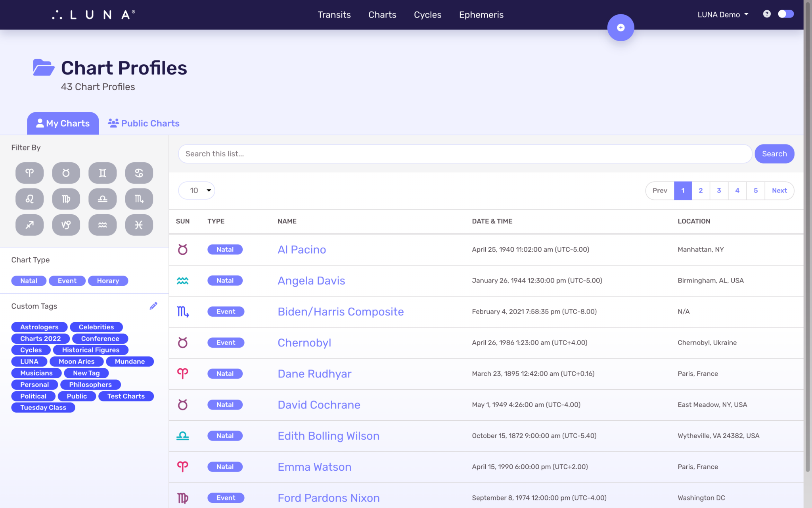
Task: Toggle the dark mode switch
Action: click(x=785, y=14)
